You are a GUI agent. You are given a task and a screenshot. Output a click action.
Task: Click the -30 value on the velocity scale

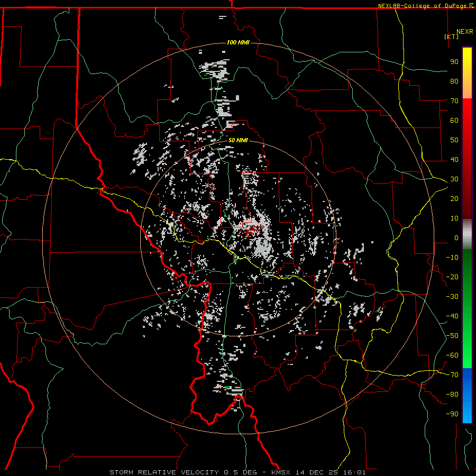click(452, 297)
